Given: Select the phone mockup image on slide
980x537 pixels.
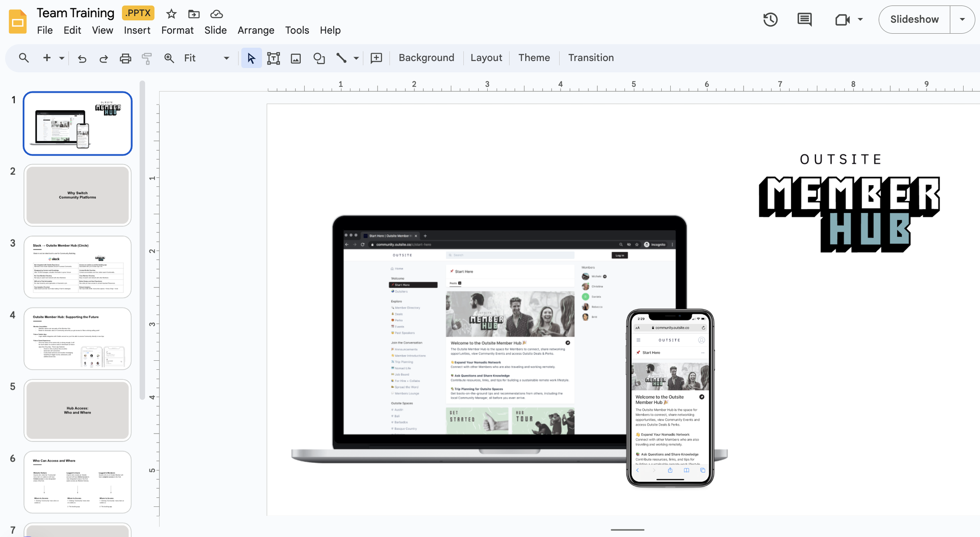Looking at the screenshot, I should [670, 398].
